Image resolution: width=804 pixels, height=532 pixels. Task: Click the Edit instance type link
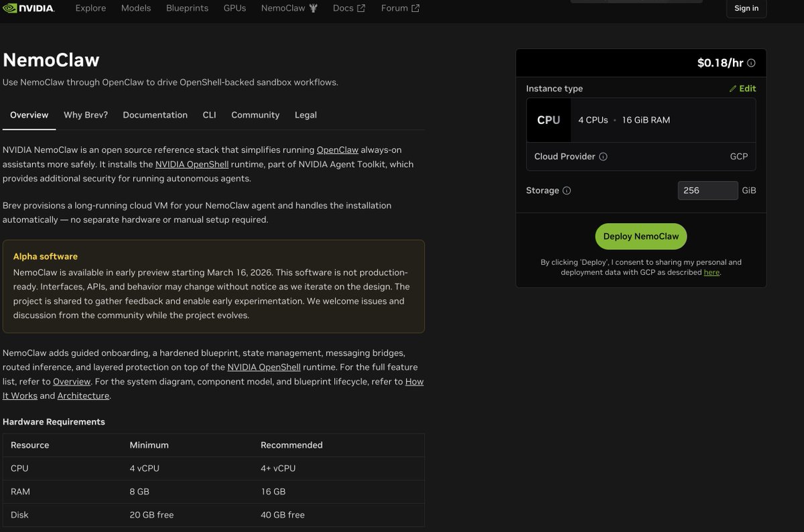742,88
